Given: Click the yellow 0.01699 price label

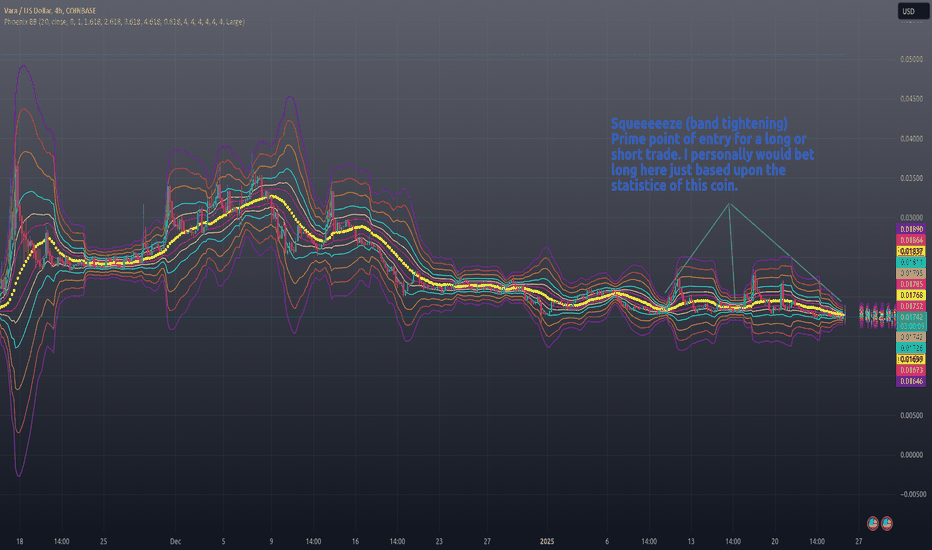Looking at the screenshot, I should 911,359.
